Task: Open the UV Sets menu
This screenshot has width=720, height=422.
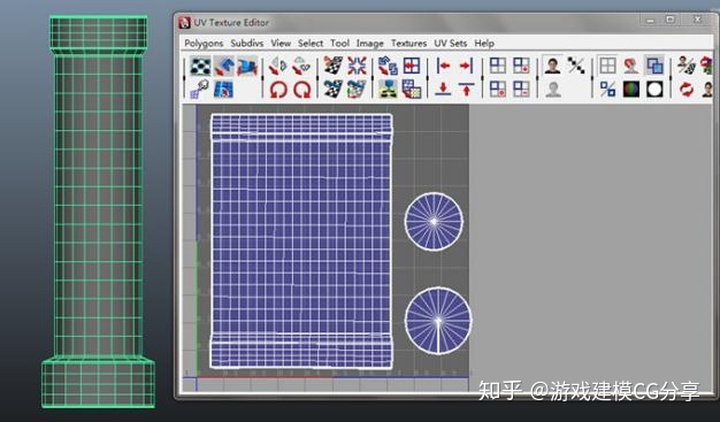Action: coord(450,43)
